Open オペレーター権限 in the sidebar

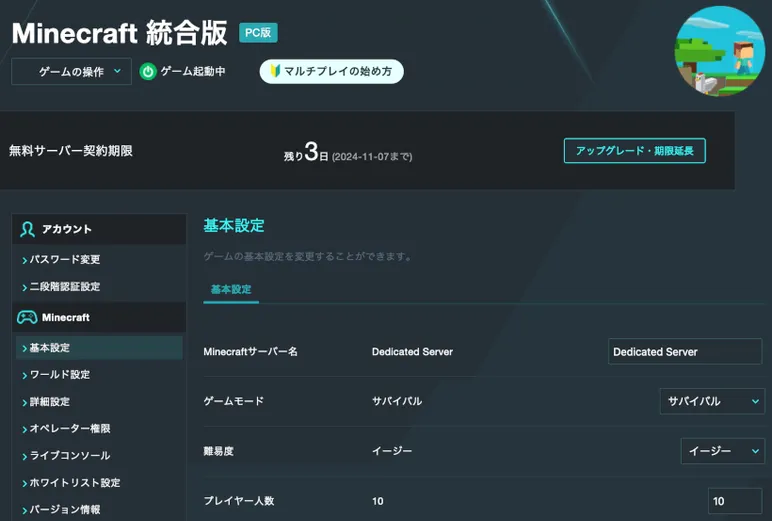point(69,429)
